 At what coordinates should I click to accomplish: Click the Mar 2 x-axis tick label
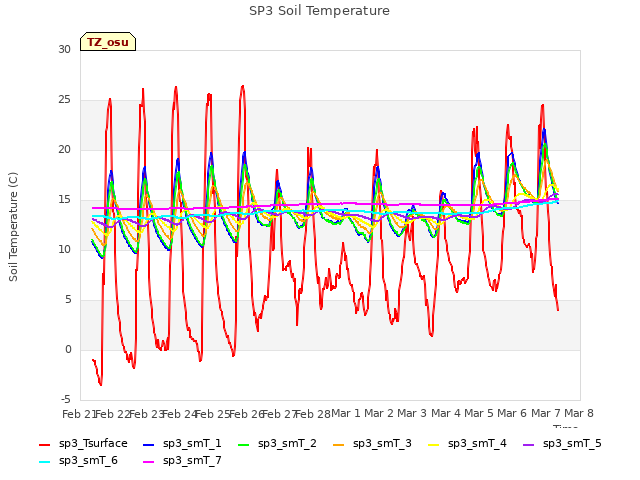(379, 413)
